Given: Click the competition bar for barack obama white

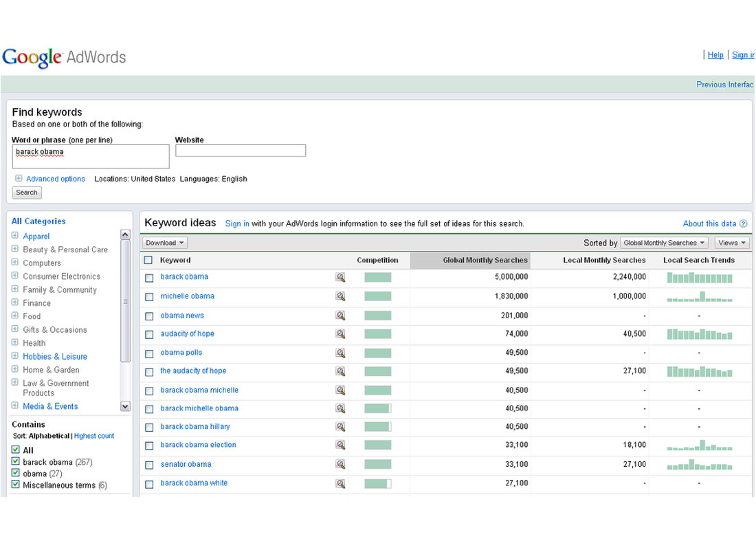Looking at the screenshot, I should pos(378,483).
